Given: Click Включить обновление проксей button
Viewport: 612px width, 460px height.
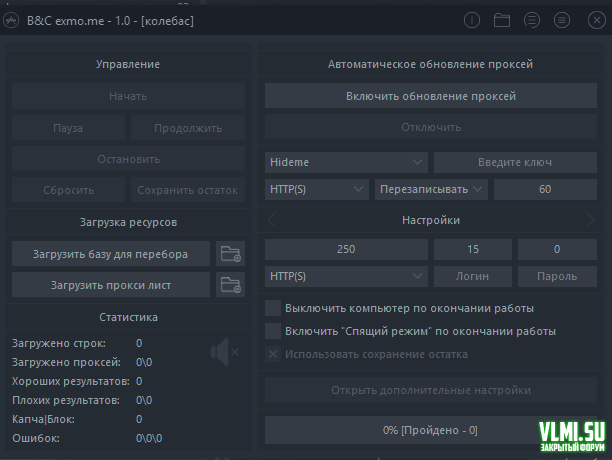Looking at the screenshot, I should pos(431,96).
